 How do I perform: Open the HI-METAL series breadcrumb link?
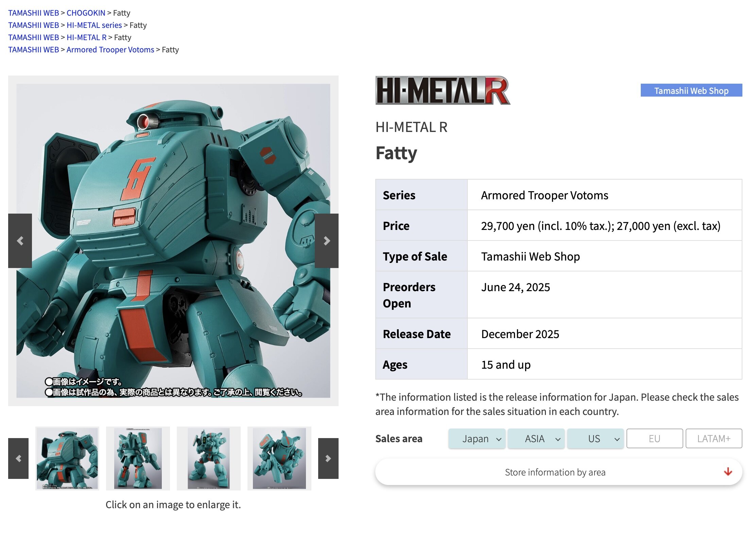[x=94, y=25]
